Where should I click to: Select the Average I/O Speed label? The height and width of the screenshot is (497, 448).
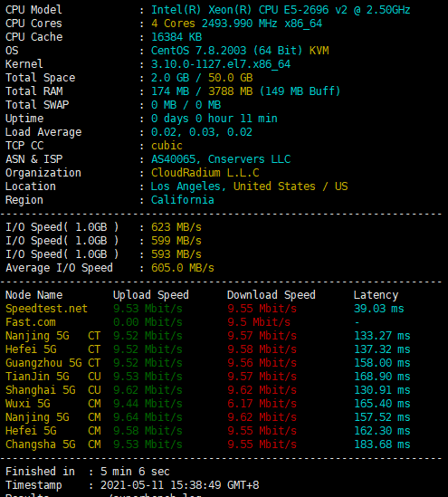(x=59, y=268)
